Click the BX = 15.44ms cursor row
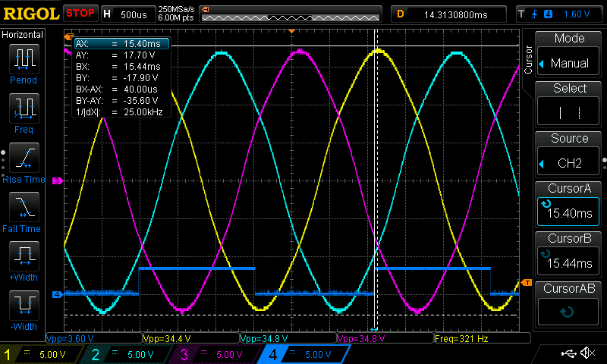607x364 pixels. pyautogui.click(x=121, y=67)
